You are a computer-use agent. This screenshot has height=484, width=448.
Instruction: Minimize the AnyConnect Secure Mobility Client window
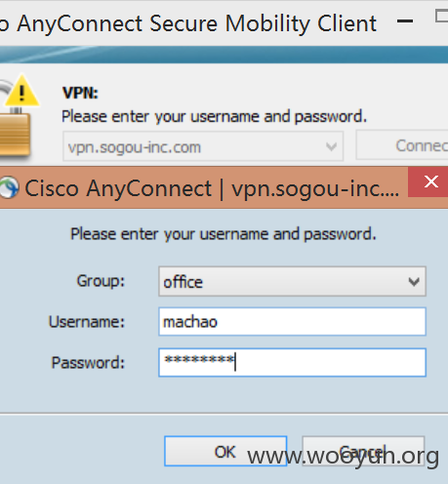click(405, 21)
